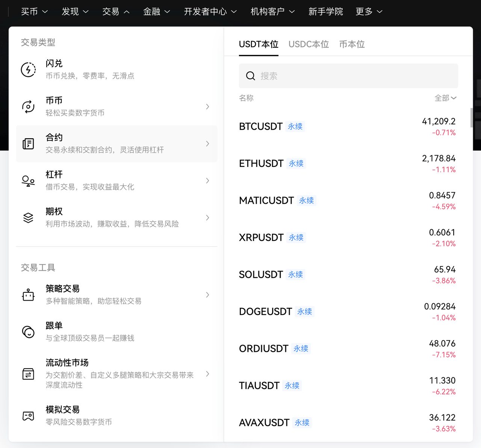Select the 杠杆 leverage trading icon
Image resolution: width=481 pixels, height=448 pixels.
[x=28, y=180]
